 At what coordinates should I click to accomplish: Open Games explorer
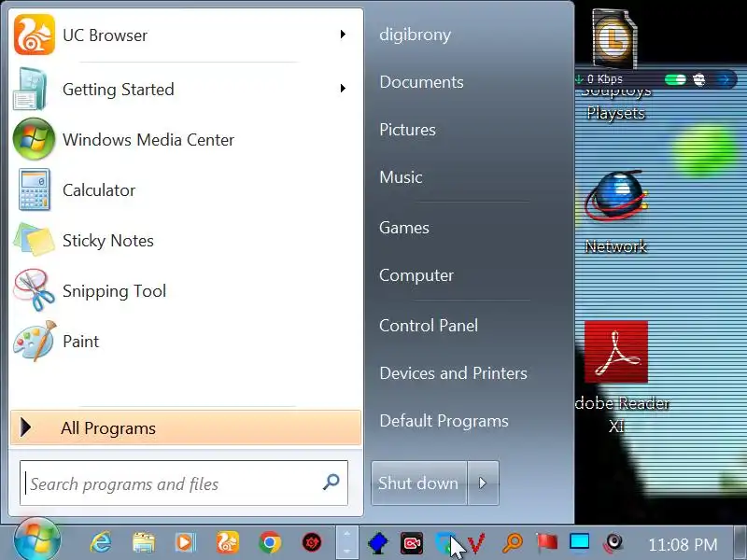tap(404, 228)
